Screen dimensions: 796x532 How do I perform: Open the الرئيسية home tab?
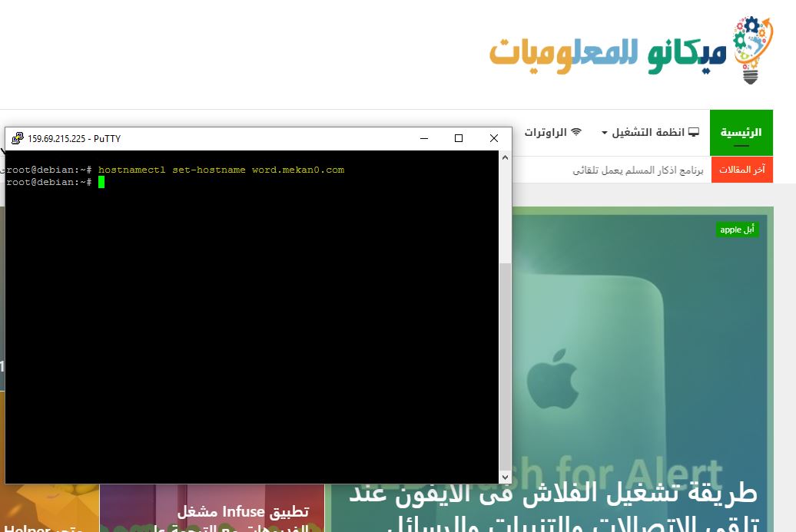click(741, 133)
